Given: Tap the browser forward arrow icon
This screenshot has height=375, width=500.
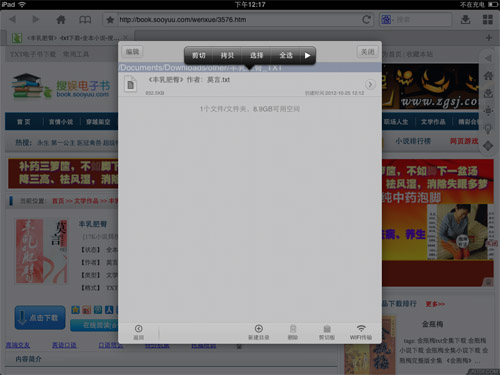Looking at the screenshot, I should [x=35, y=19].
